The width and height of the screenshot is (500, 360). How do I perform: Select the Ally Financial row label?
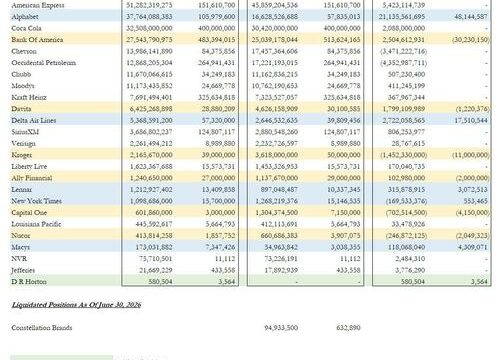coord(32,178)
